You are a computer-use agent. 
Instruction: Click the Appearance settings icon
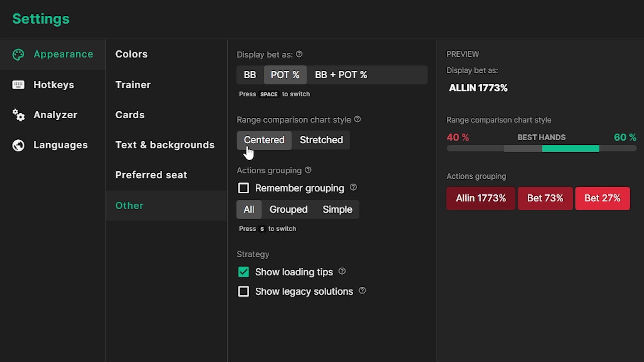point(18,54)
